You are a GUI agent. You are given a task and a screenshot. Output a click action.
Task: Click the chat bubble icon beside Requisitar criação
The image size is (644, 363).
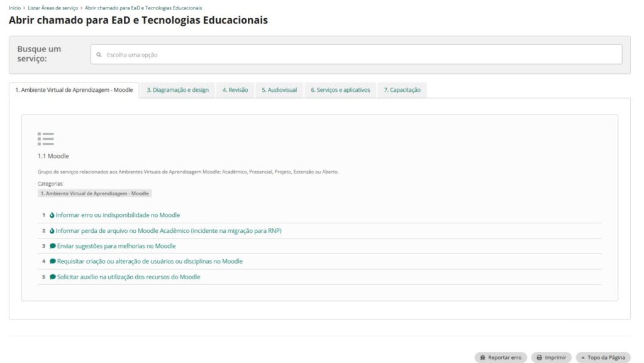tap(53, 262)
